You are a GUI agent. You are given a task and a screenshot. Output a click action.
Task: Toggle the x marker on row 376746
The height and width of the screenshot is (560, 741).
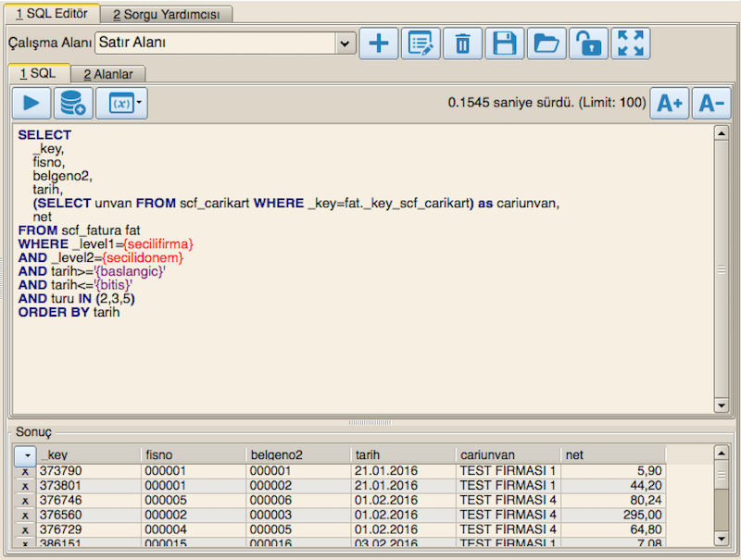[x=25, y=500]
